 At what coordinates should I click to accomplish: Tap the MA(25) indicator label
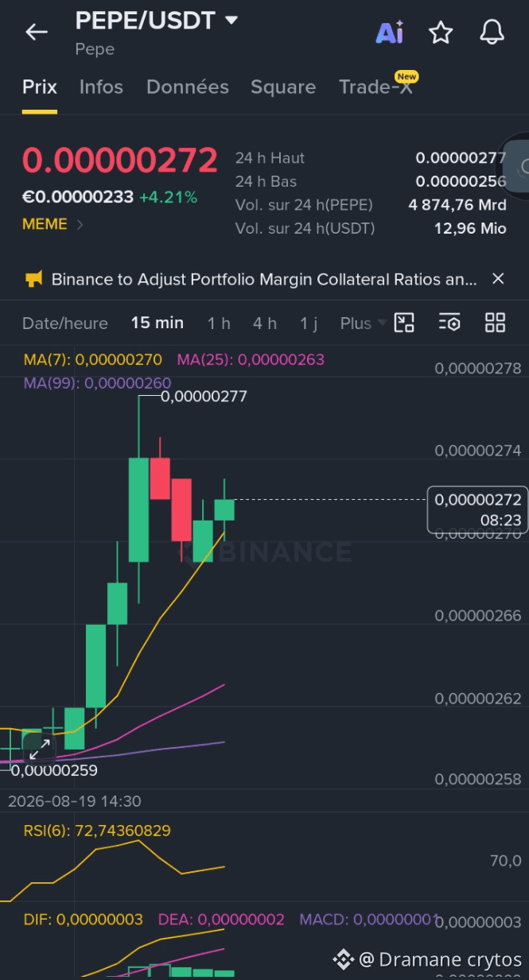click(x=251, y=359)
